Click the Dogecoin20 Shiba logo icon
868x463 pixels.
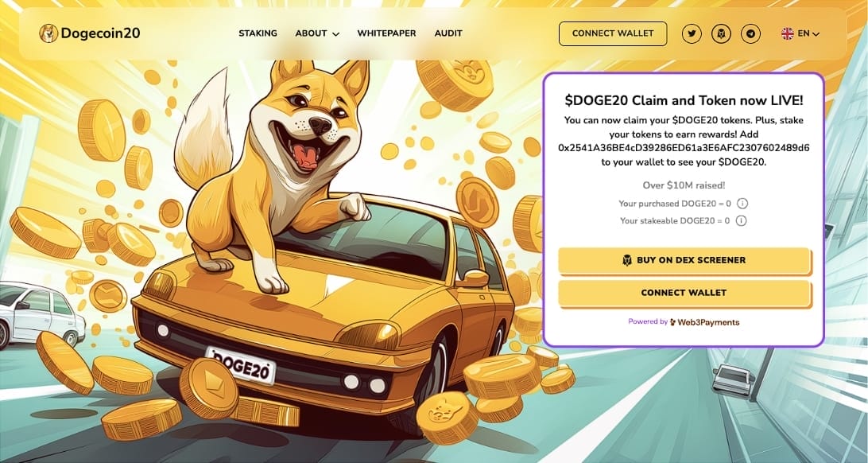tap(48, 33)
